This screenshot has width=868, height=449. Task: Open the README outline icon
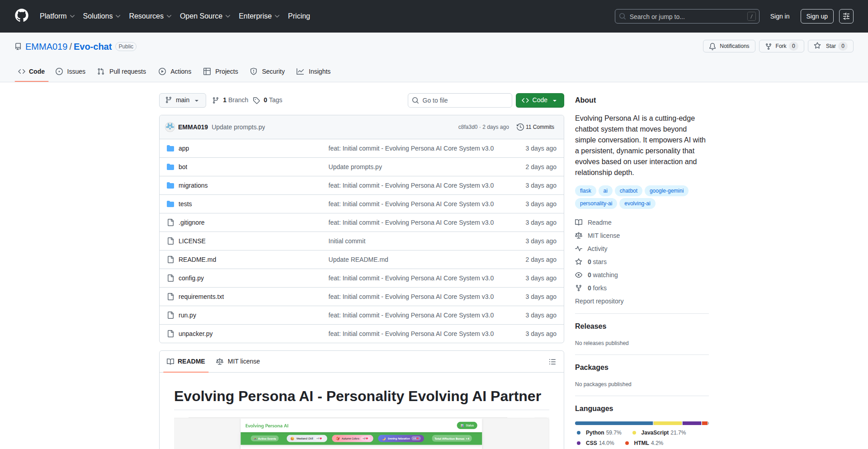[552, 362]
